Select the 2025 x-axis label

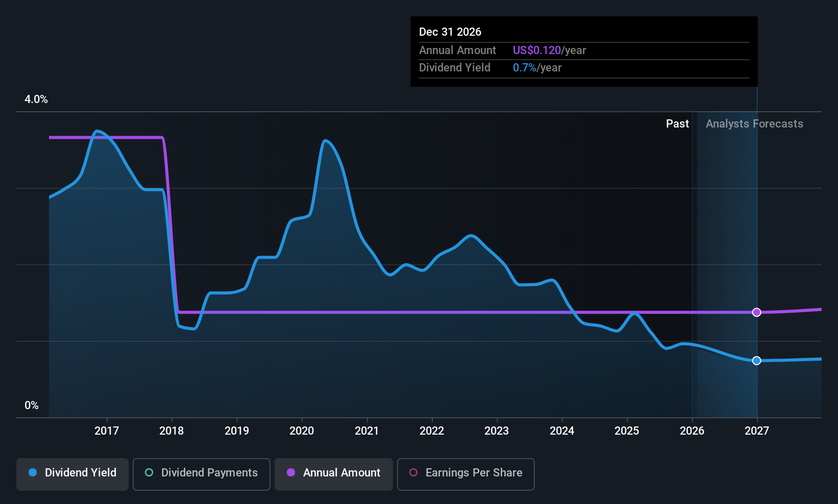pyautogui.click(x=627, y=431)
